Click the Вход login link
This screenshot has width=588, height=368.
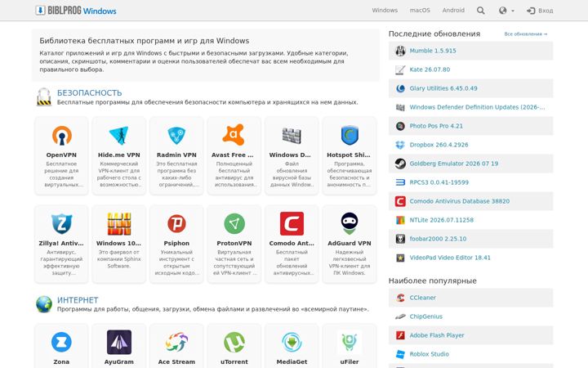pyautogui.click(x=540, y=11)
